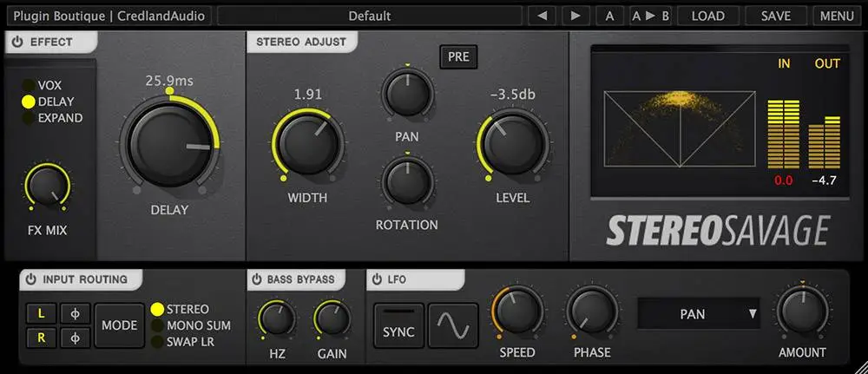Image resolution: width=868 pixels, height=374 pixels.
Task: Go to the next preset arrow
Action: [575, 16]
